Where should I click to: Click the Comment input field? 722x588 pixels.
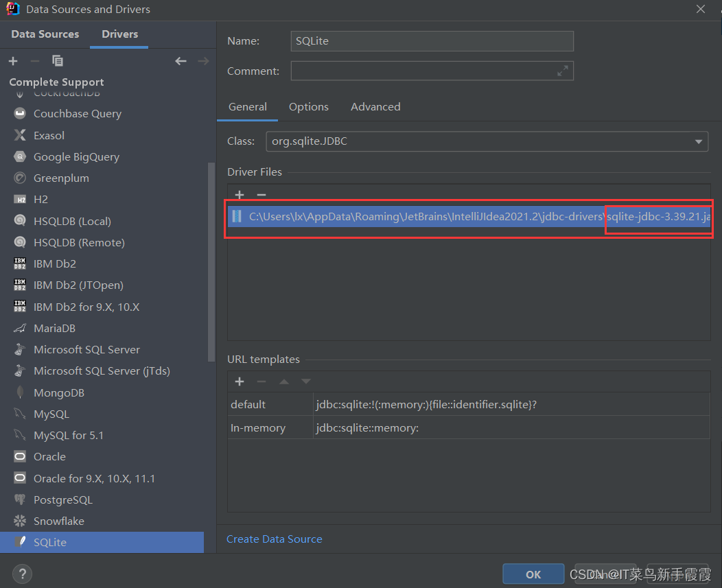pos(432,71)
